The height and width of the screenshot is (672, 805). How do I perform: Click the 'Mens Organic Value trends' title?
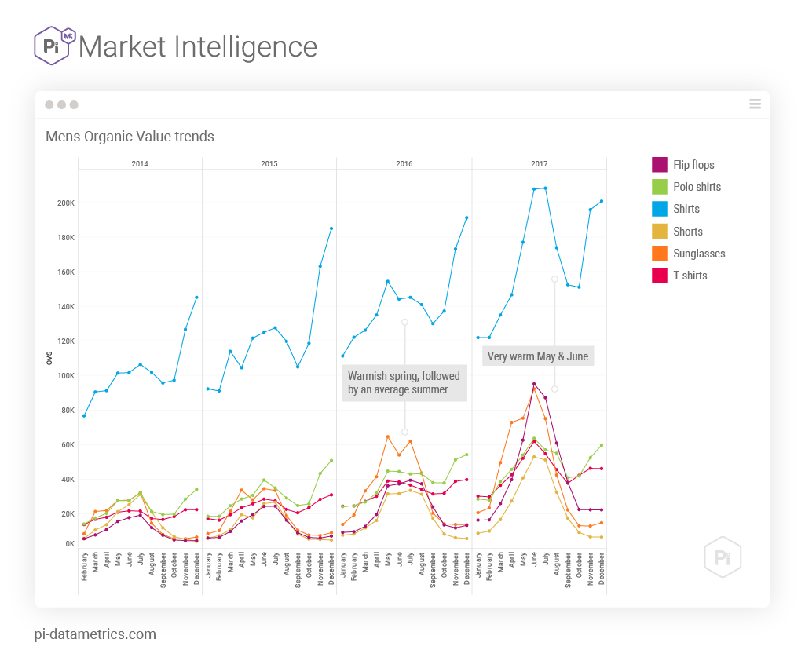point(130,137)
